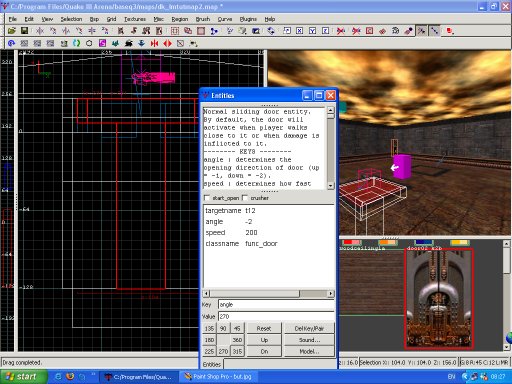Image resolution: width=512 pixels, height=384 pixels.
Task: Select the speed 200 key row
Action: coord(269,233)
